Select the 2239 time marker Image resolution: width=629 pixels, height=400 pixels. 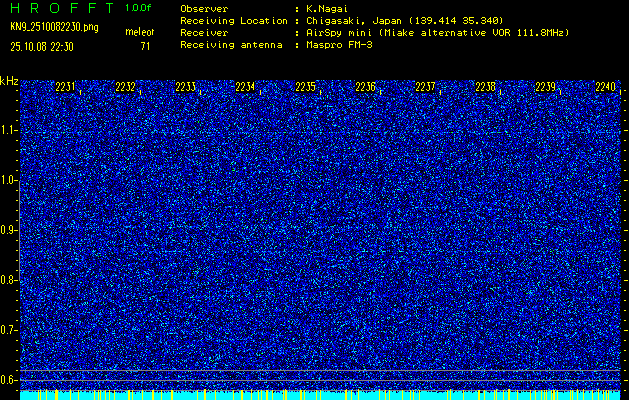click(545, 88)
